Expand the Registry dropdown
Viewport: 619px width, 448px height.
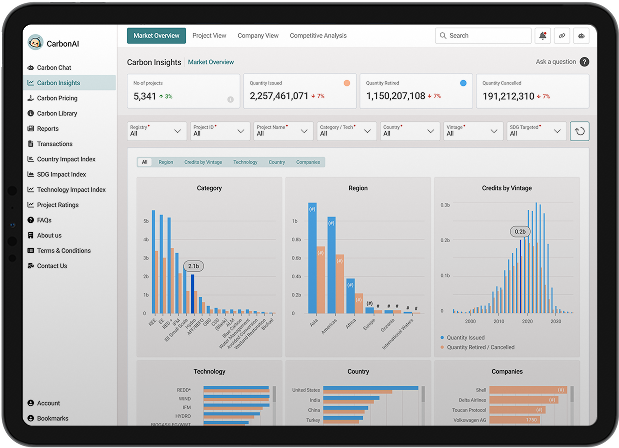coord(157,130)
